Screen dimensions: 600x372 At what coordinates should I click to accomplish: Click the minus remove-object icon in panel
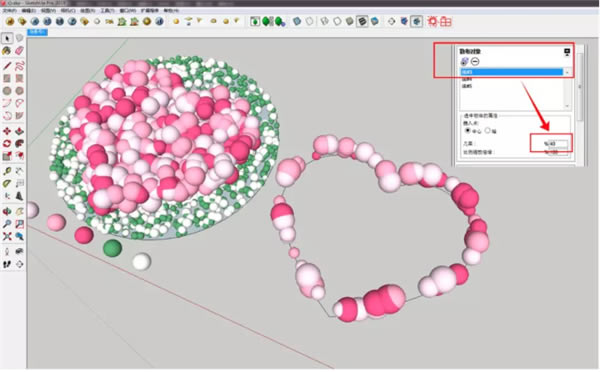[475, 61]
